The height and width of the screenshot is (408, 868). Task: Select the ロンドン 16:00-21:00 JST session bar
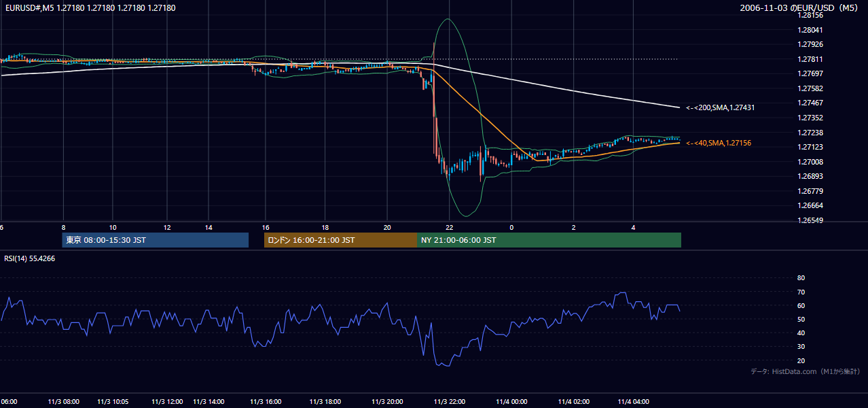click(340, 240)
